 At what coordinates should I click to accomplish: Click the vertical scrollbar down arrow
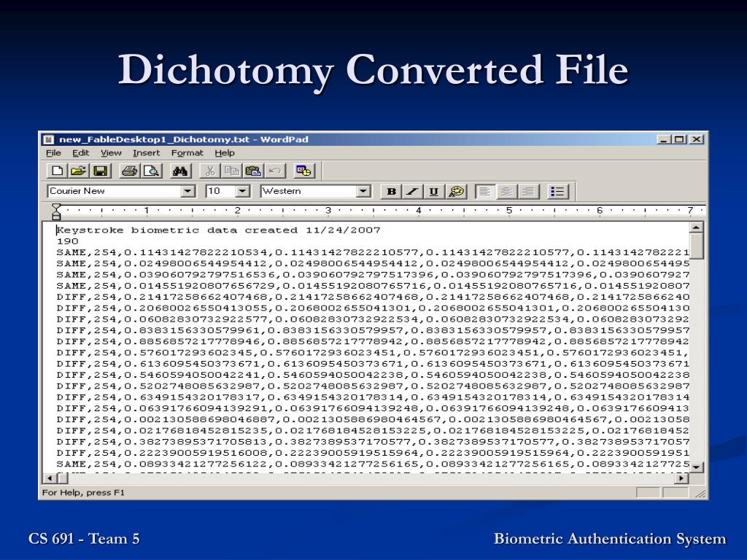(697, 467)
